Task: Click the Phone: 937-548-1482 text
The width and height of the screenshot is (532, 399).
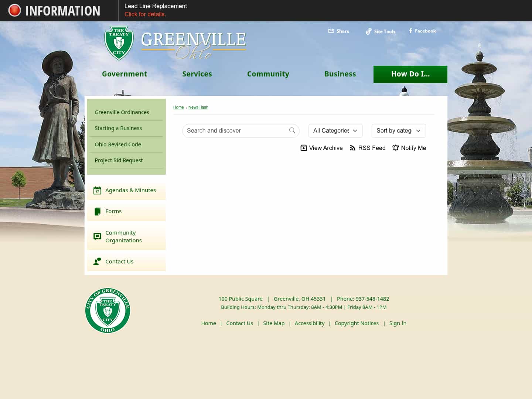Action: tap(363, 299)
